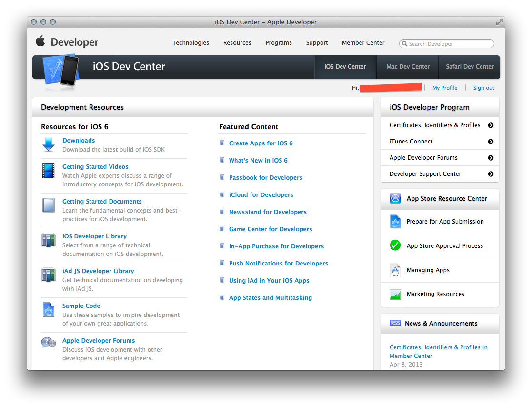The height and width of the screenshot is (408, 532).
Task: Click the Apple Developer Forums speech bubbles icon
Action: click(48, 343)
